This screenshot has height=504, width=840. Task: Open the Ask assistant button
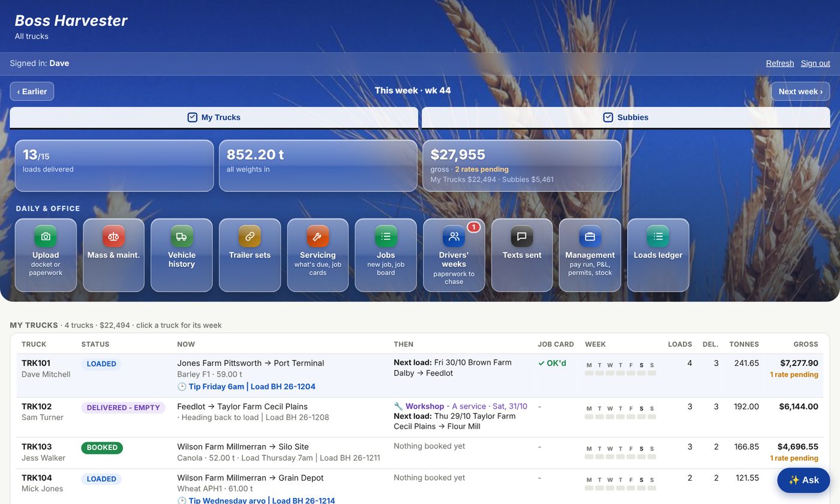[x=803, y=480]
